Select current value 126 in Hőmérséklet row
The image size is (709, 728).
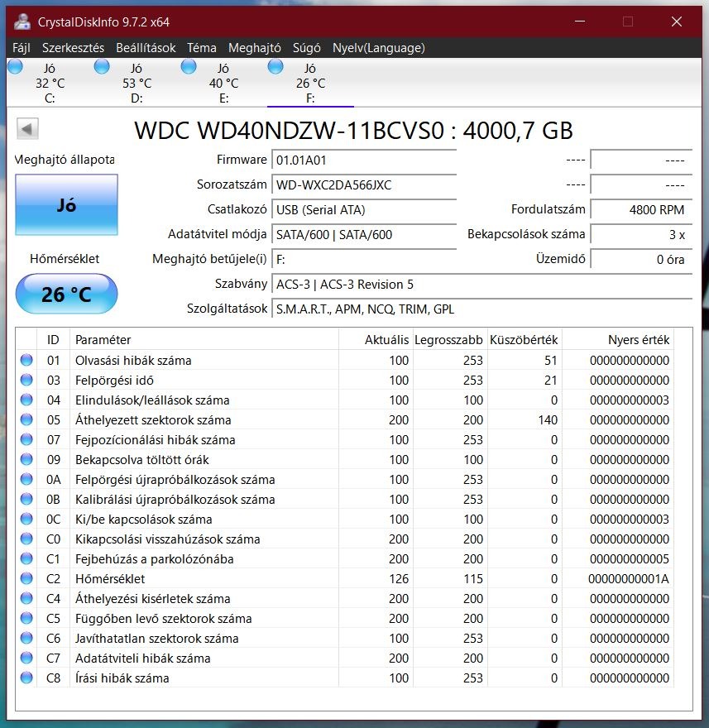[x=399, y=579]
